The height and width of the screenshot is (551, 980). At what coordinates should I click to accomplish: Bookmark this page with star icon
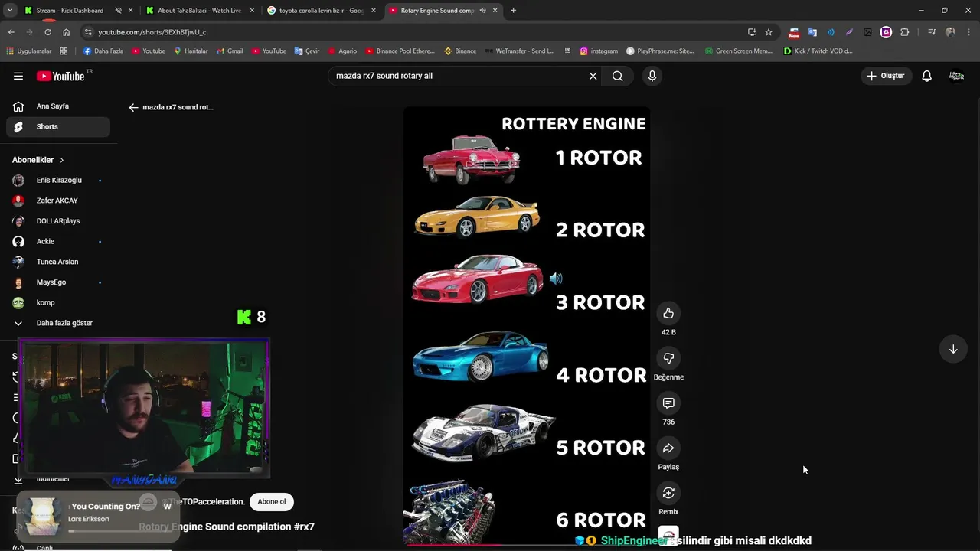pos(769,32)
